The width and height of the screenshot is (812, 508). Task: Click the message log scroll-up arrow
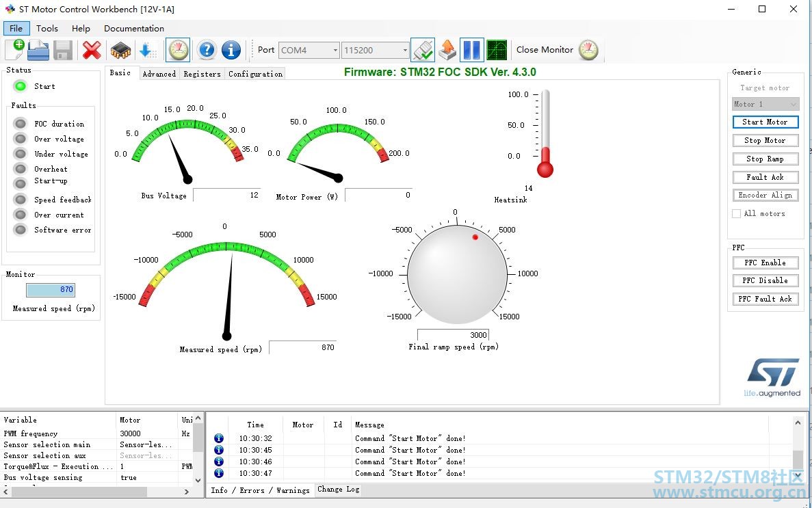(x=798, y=423)
